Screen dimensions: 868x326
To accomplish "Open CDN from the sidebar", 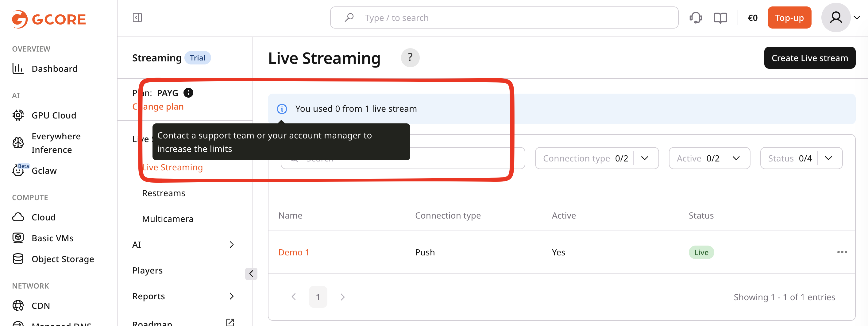I will coord(41,305).
